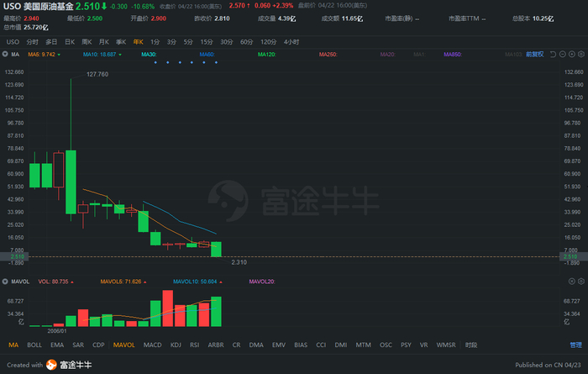The height and width of the screenshot is (374, 588).
Task: Collapse the MA indicator row arrow
Action: (5, 55)
